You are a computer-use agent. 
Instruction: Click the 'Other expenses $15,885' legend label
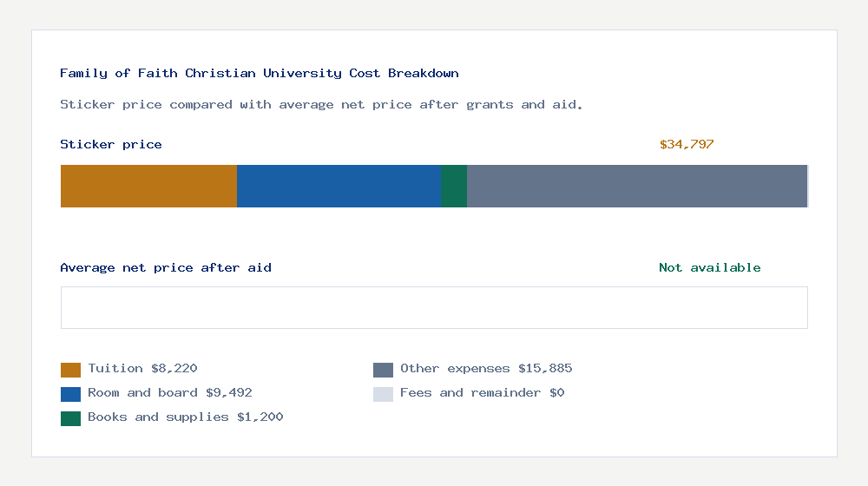pos(486,369)
